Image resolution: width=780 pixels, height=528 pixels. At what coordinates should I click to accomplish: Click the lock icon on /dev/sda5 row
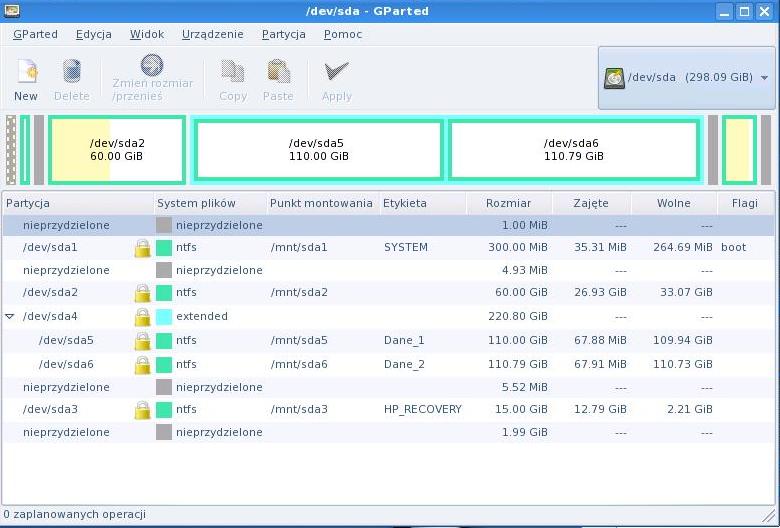pos(142,340)
